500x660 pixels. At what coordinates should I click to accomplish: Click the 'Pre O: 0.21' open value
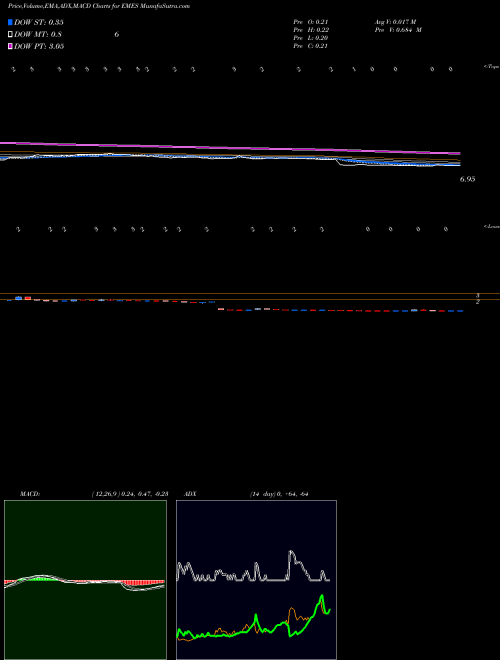pyautogui.click(x=311, y=21)
